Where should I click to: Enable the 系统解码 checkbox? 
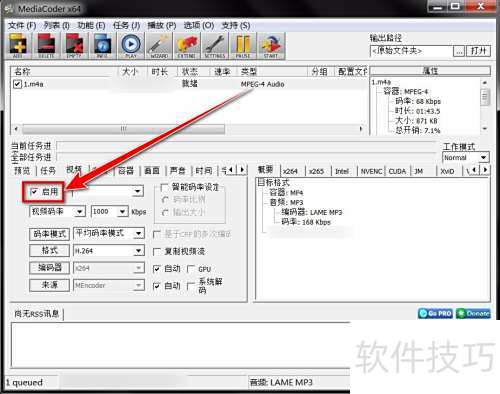[x=191, y=286]
